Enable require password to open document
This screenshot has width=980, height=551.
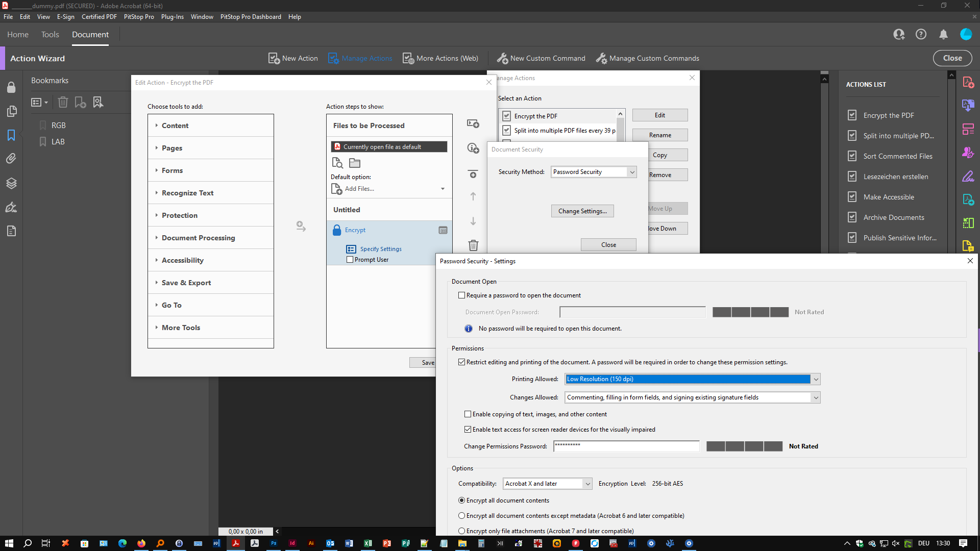pos(462,295)
